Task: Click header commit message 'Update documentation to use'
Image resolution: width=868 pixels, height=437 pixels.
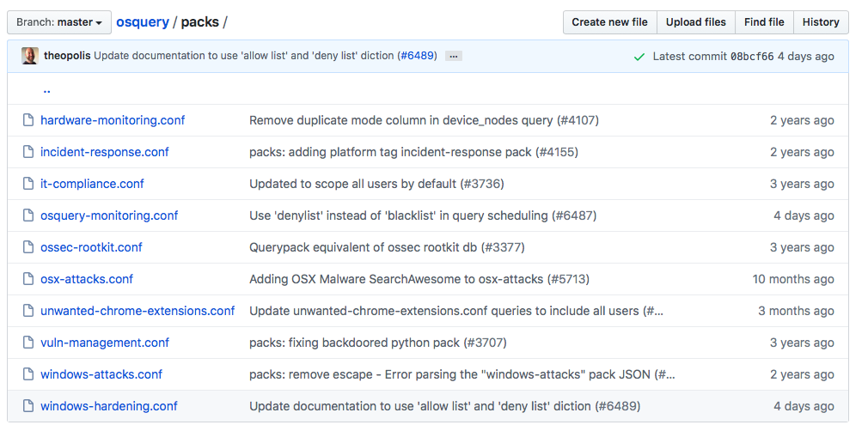Action: pyautogui.click(x=243, y=56)
